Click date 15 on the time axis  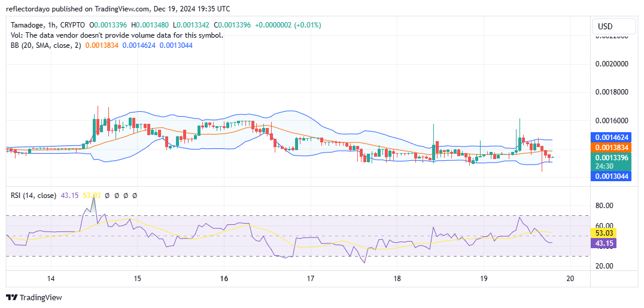click(137, 279)
